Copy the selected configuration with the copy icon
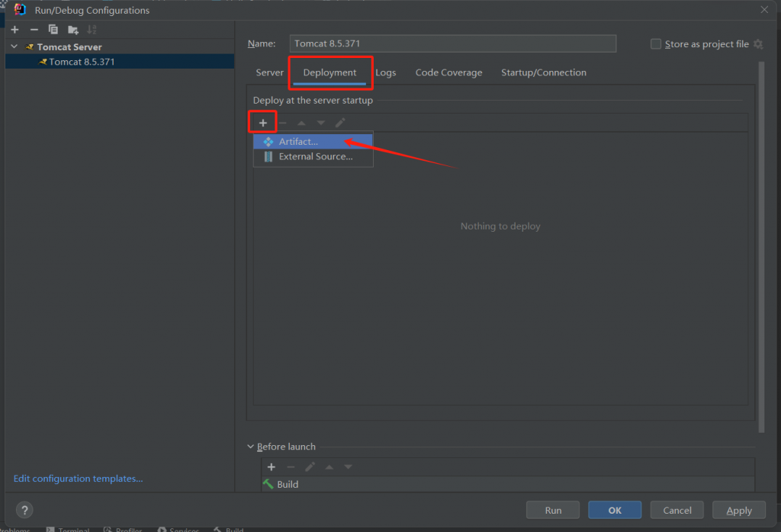The height and width of the screenshot is (532, 781). click(x=53, y=30)
